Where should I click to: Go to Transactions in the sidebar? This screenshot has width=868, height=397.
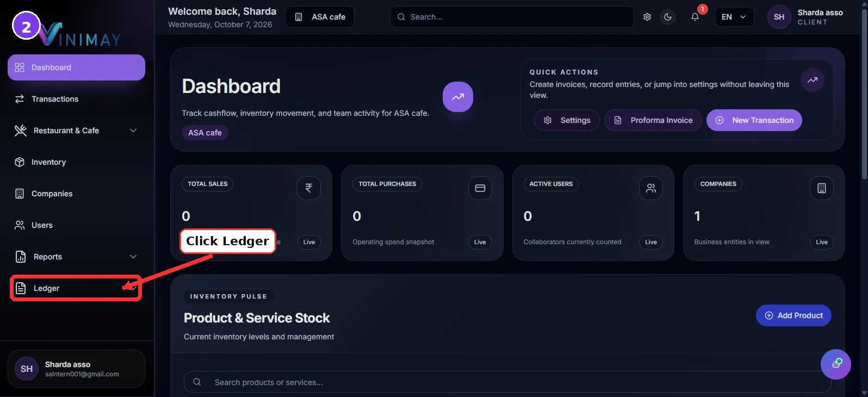click(76, 99)
